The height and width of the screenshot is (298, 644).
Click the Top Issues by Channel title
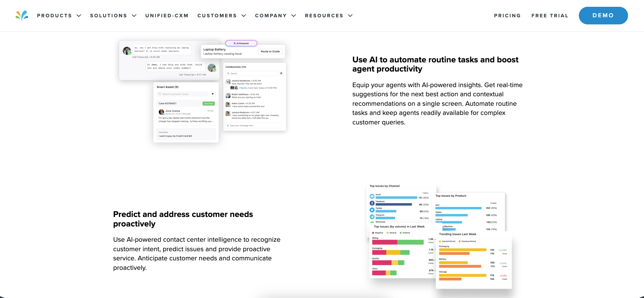pyautogui.click(x=384, y=186)
